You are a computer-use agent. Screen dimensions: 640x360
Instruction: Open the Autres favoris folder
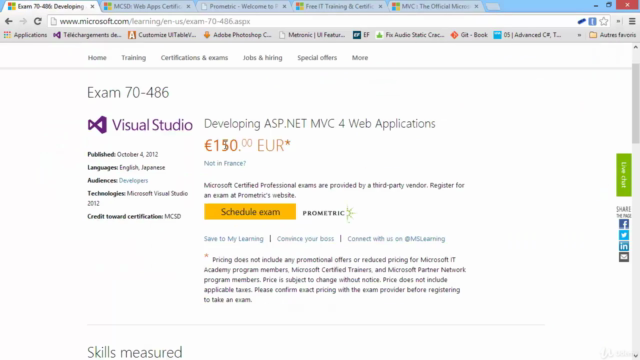[613, 35]
